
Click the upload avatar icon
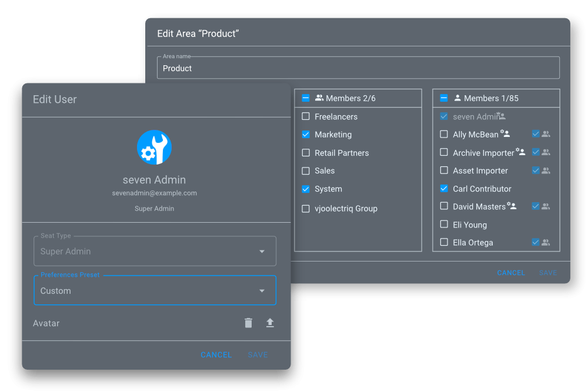tap(270, 323)
